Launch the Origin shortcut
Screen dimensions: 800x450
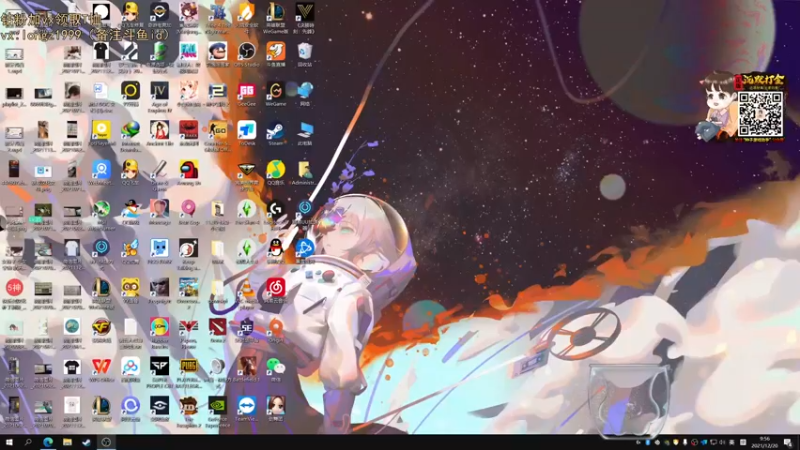(276, 330)
